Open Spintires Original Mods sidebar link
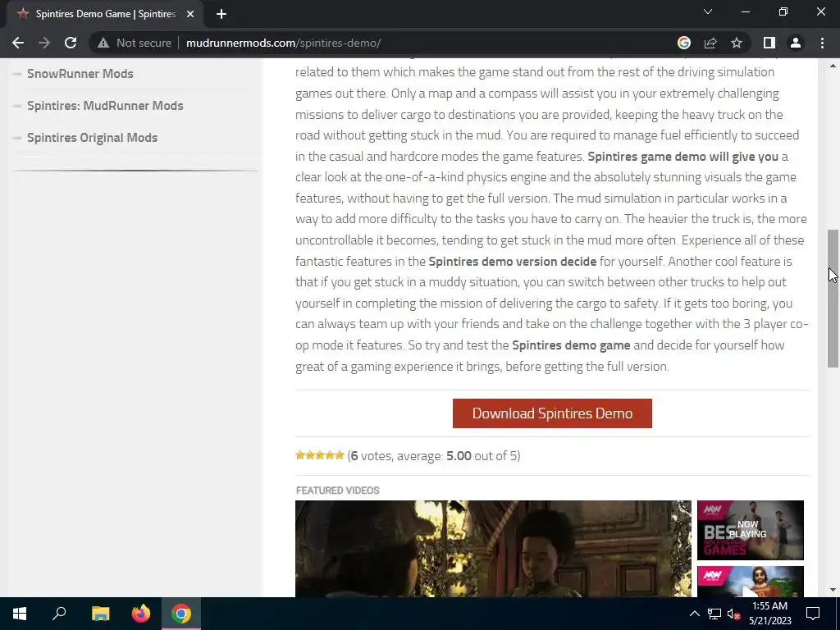This screenshot has width=840, height=630. pos(92,138)
